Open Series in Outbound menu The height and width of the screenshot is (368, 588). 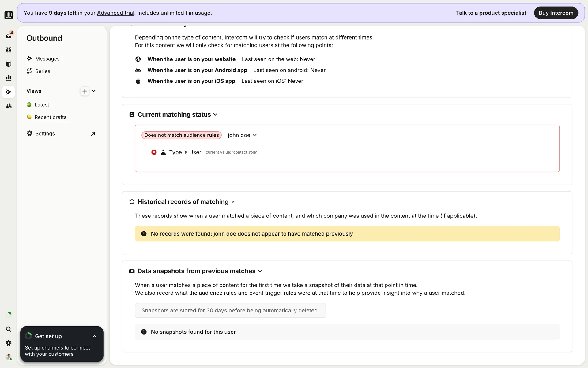point(43,71)
